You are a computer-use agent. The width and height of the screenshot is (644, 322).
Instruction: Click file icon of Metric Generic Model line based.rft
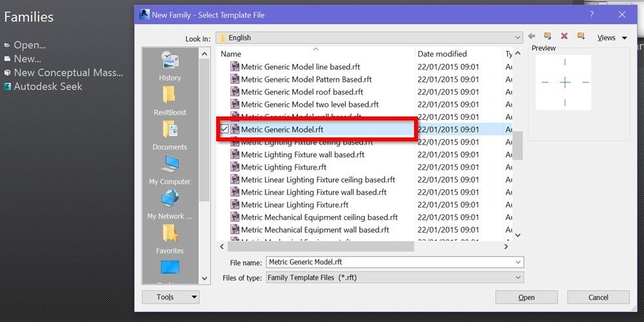235,67
